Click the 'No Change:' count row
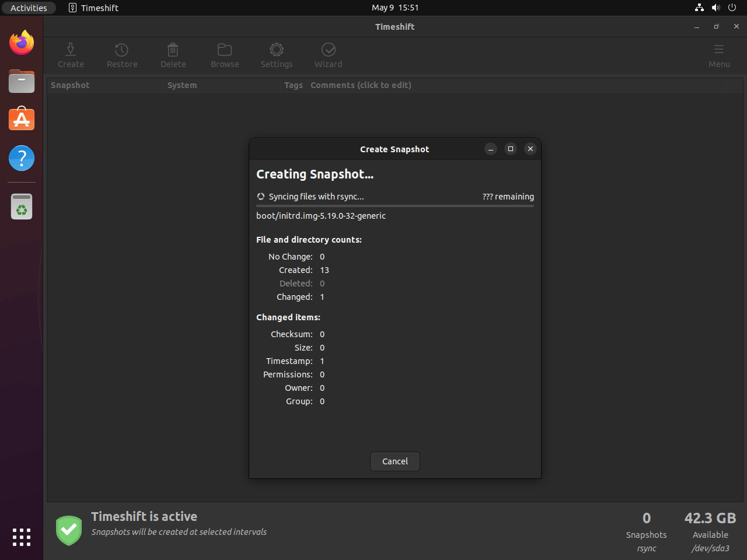 coord(296,257)
